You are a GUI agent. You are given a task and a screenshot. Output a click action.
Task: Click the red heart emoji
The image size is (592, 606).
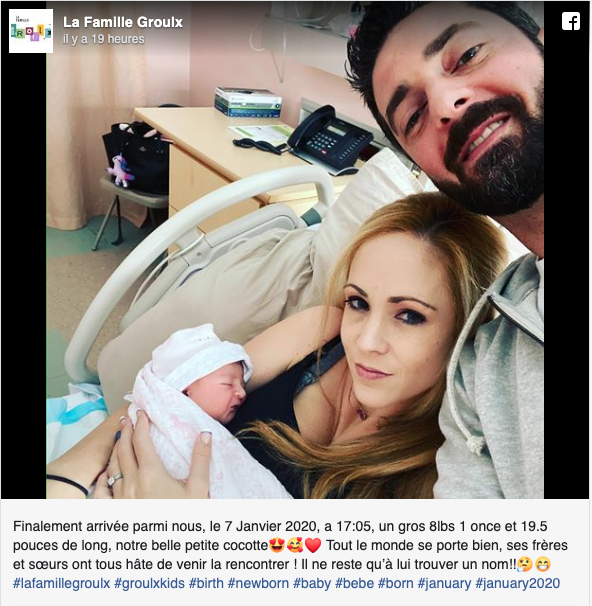(x=313, y=545)
